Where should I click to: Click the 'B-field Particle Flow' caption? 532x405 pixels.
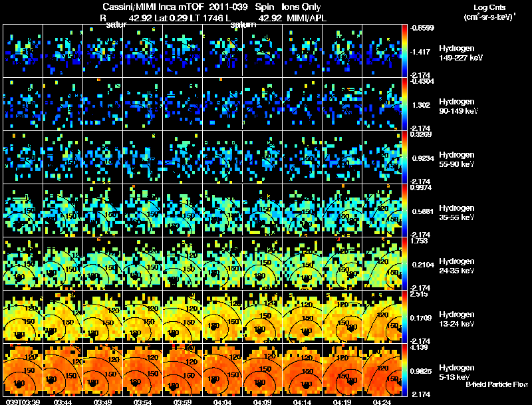(x=497, y=384)
